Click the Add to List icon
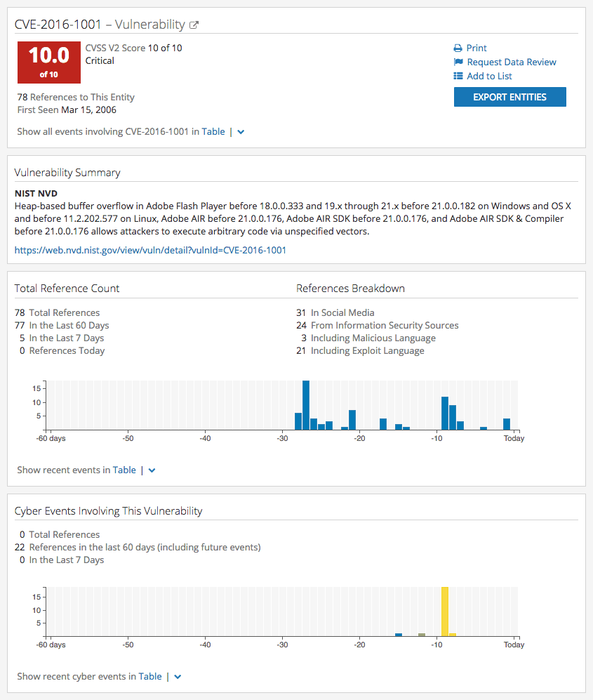Screen dimensions: 593x700 click(x=458, y=76)
